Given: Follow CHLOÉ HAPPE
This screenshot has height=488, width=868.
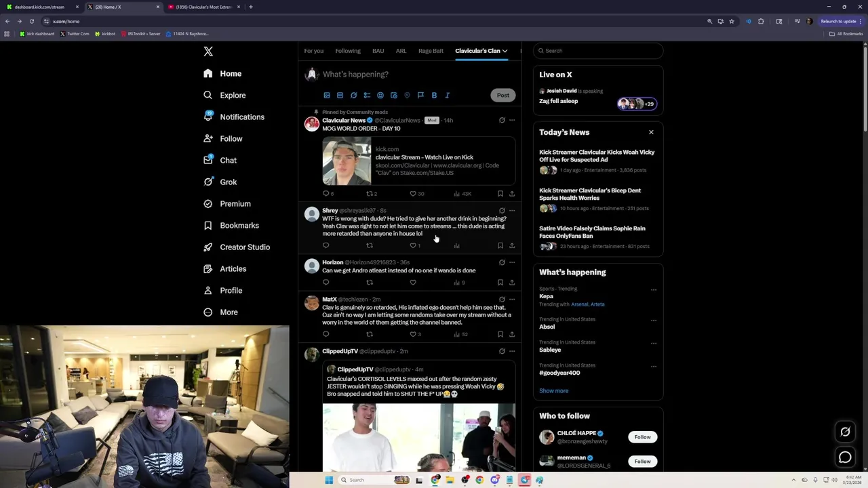Looking at the screenshot, I should [642, 437].
